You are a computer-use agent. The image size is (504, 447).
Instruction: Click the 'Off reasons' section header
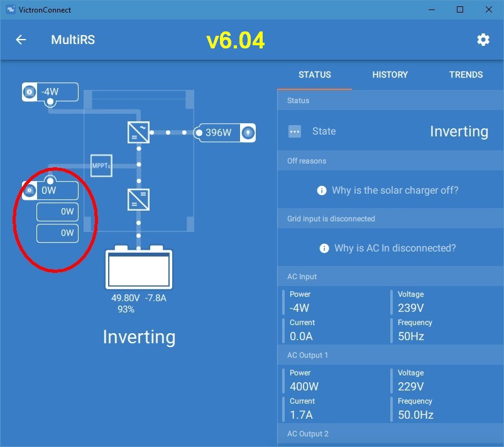[390, 161]
